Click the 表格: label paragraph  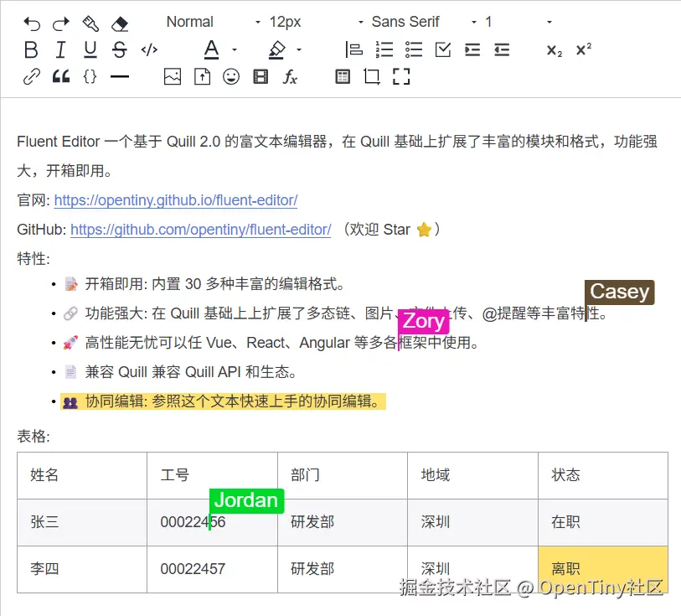34,436
